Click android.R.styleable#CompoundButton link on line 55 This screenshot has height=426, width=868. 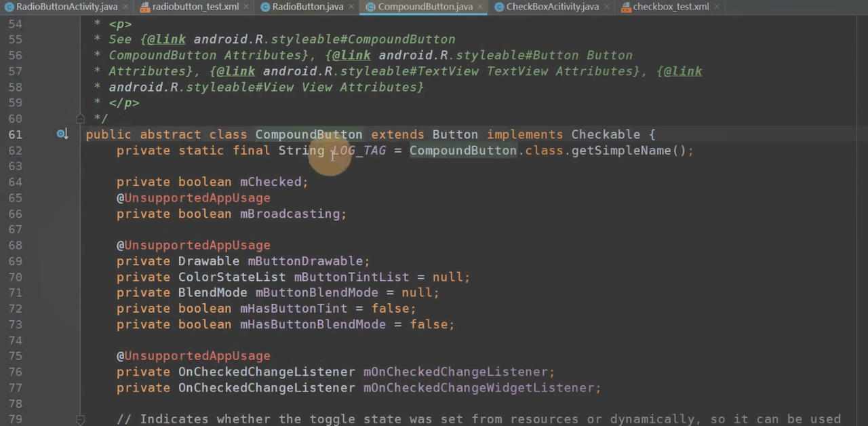(324, 39)
